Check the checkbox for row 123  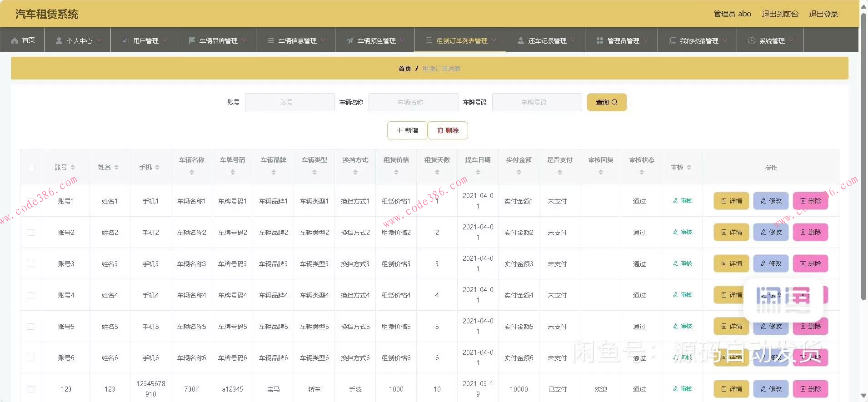[x=31, y=389]
